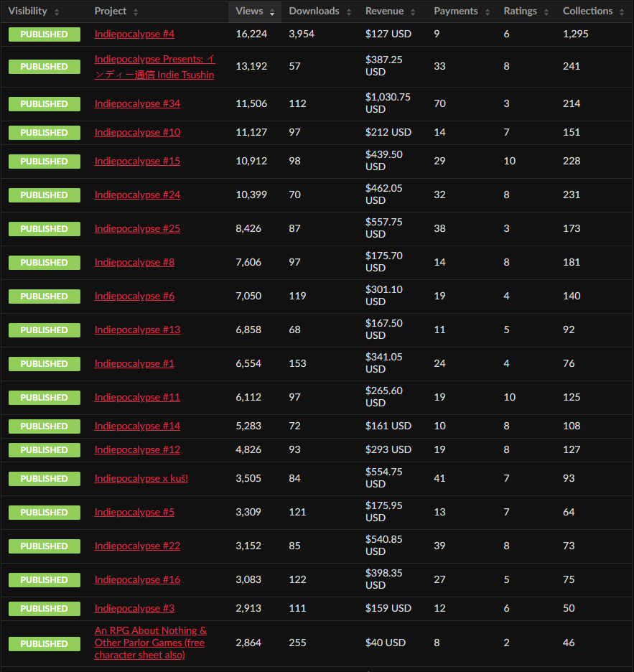The image size is (634, 672).
Task: Open the Indiepocalypse #1 project link
Action: 134,363
